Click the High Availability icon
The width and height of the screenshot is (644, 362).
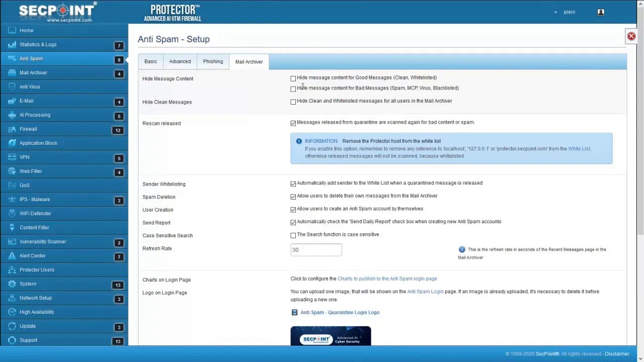pyautogui.click(x=12, y=312)
